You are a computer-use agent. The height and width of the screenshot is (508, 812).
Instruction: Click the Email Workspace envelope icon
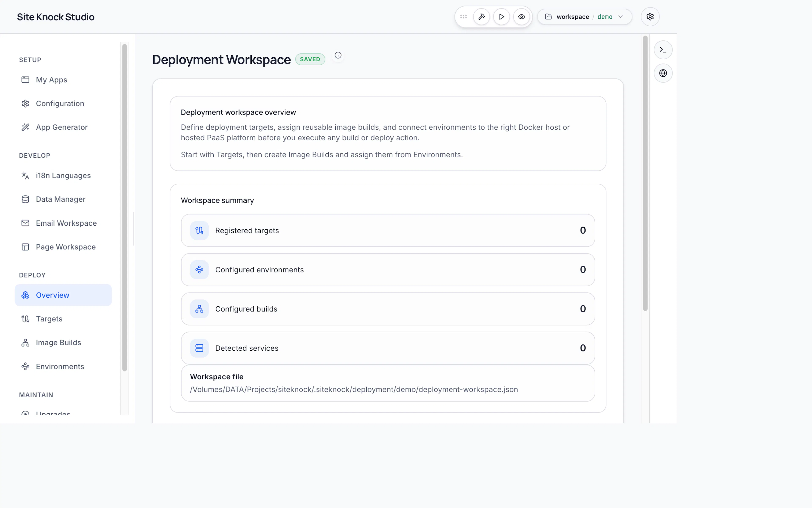pos(26,223)
